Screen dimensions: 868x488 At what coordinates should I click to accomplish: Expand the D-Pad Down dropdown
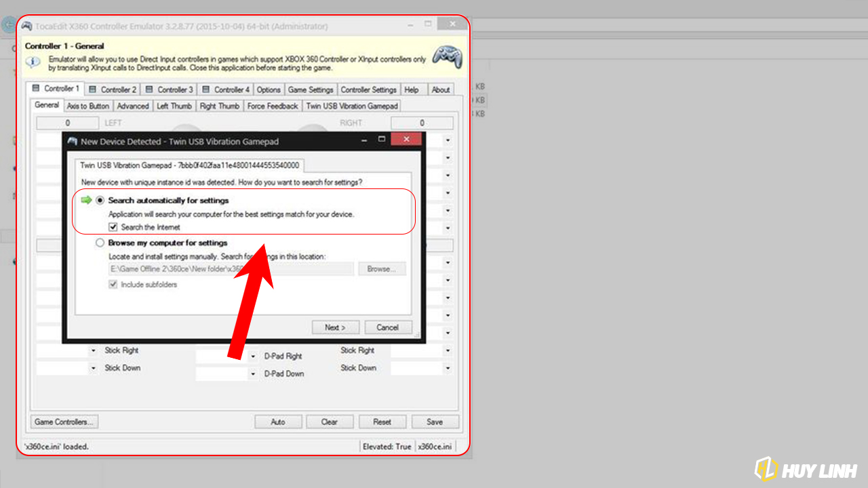point(254,374)
